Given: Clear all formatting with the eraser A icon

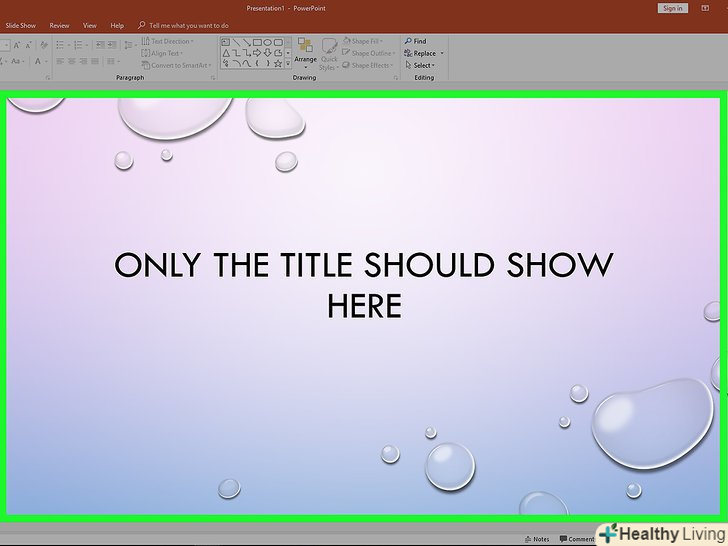Looking at the screenshot, I should click(x=44, y=45).
